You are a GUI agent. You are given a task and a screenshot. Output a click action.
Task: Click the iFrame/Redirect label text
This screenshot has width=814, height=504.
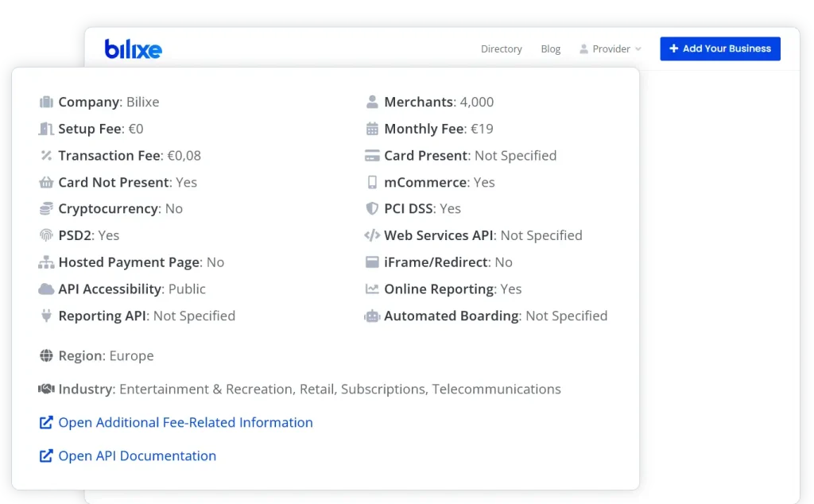coord(436,262)
